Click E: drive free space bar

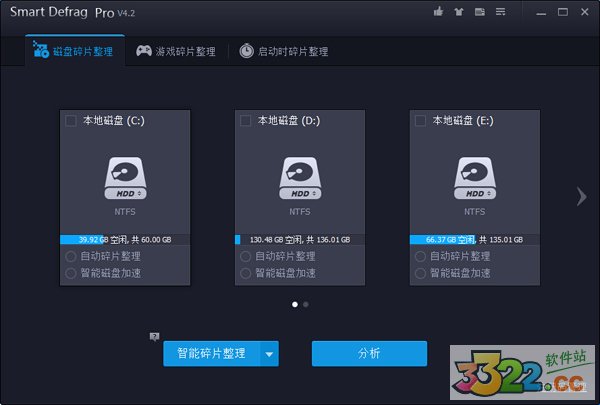tap(475, 240)
